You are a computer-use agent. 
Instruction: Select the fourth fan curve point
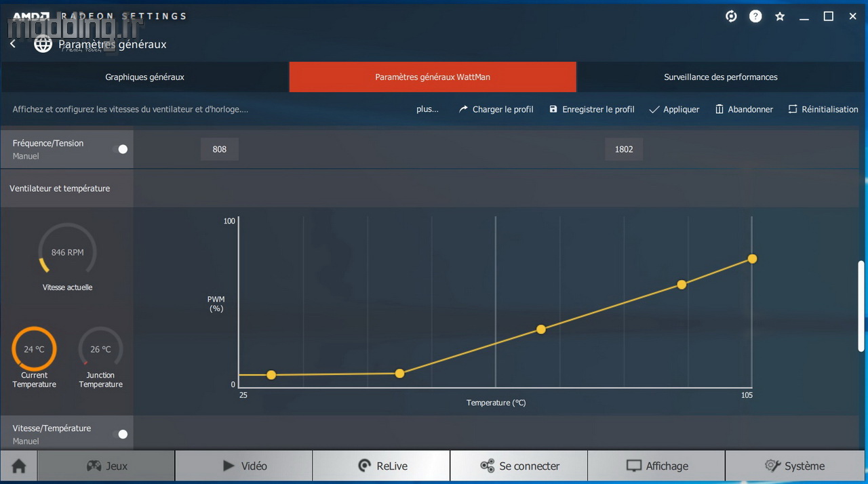[x=682, y=285]
